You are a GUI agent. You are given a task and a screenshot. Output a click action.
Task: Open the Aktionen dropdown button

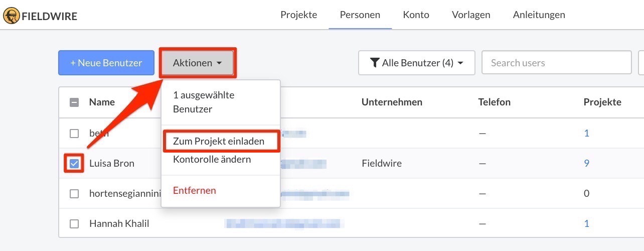(198, 63)
